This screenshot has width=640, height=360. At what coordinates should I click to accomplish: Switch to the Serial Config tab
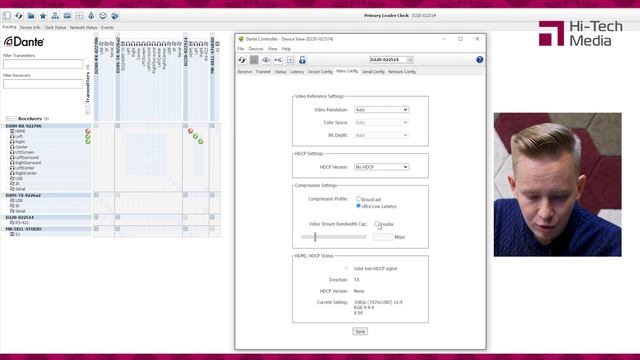[373, 72]
